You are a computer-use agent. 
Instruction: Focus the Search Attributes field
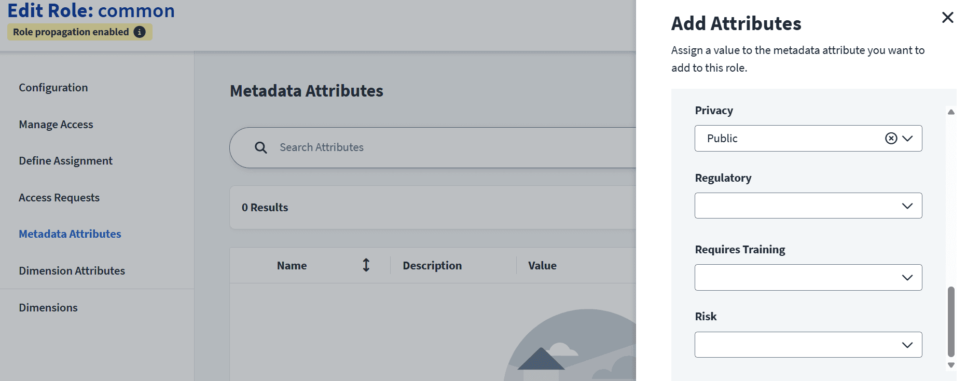coord(433,147)
